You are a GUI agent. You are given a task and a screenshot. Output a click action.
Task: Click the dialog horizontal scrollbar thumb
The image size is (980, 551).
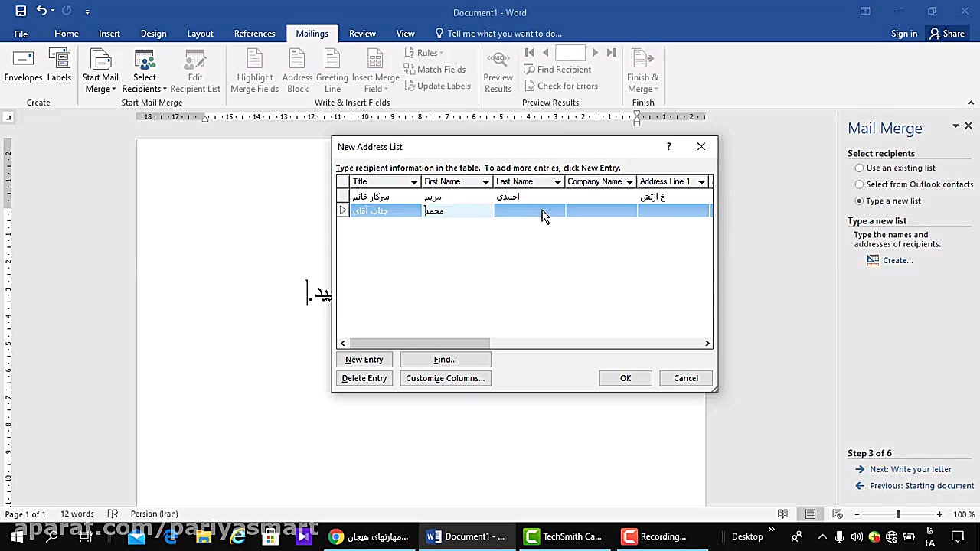click(x=419, y=344)
